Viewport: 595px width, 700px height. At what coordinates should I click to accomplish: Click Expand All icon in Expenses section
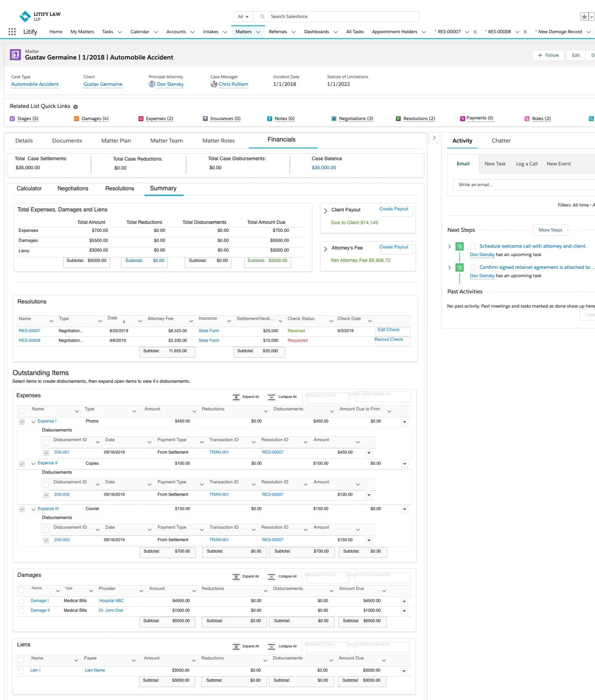pos(236,397)
